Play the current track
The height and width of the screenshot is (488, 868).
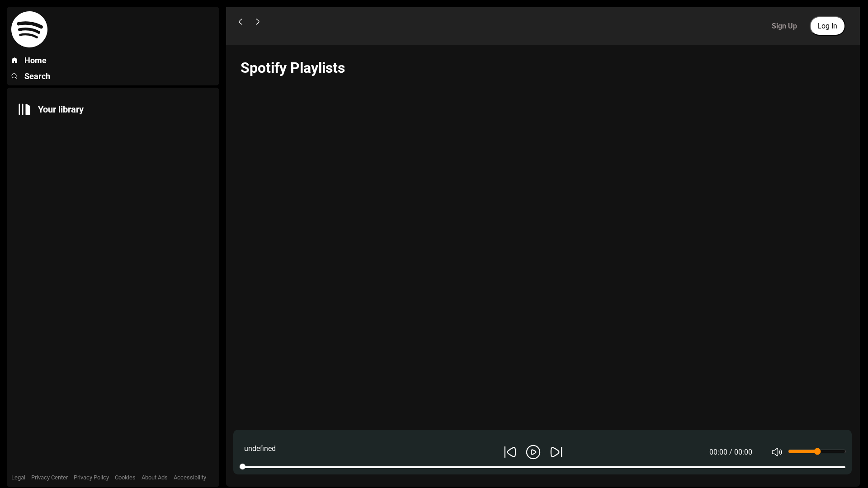[x=533, y=452]
